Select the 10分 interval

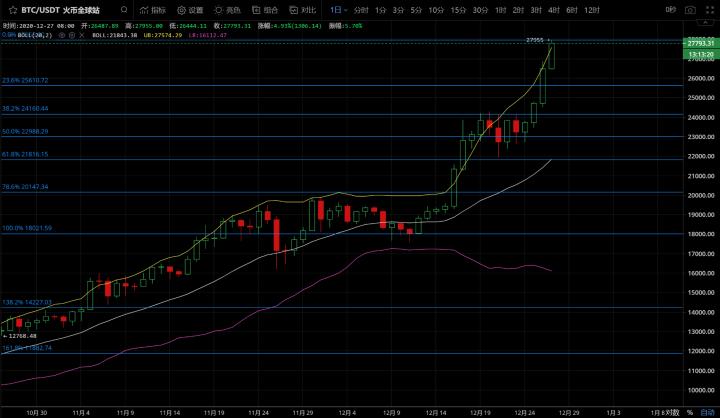click(x=436, y=10)
